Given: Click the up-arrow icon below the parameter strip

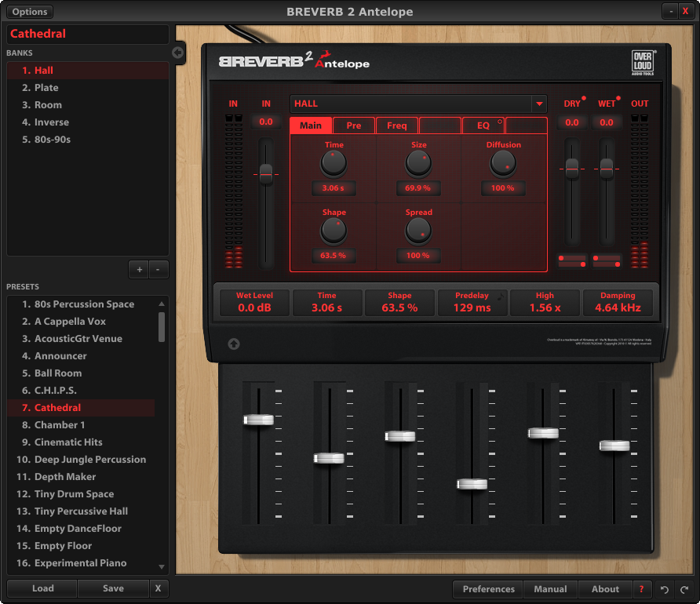Looking at the screenshot, I should tap(234, 344).
